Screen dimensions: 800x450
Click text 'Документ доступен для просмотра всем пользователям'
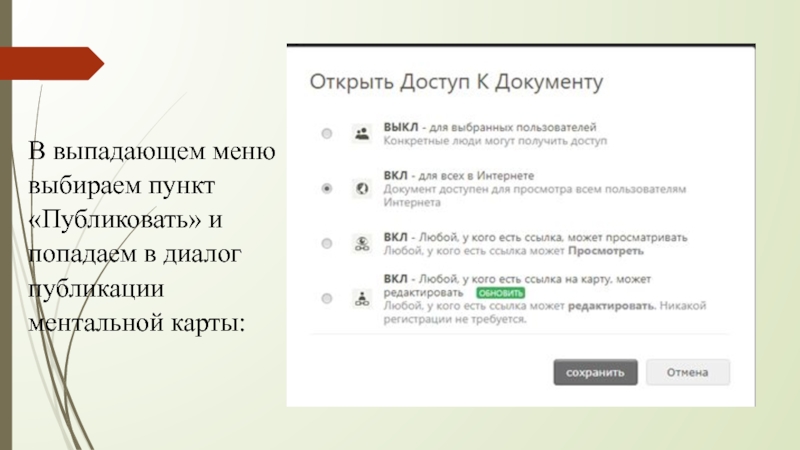point(535,189)
